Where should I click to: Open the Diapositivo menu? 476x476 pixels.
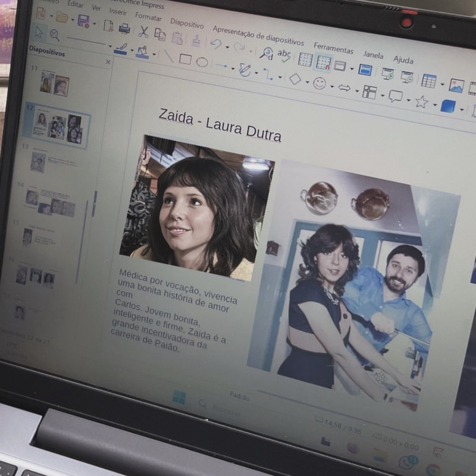(x=187, y=23)
